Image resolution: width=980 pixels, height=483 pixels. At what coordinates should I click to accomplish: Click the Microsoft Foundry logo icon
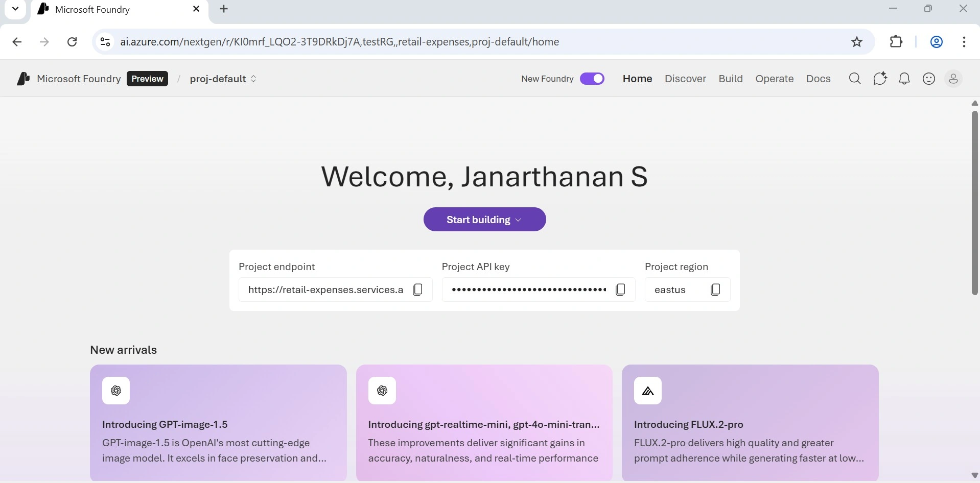[x=23, y=79]
